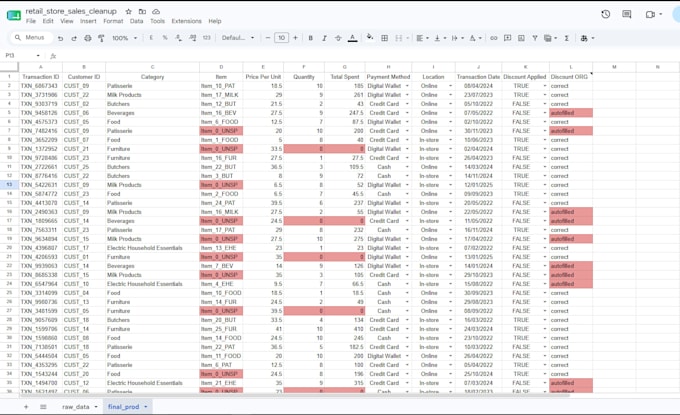
Task: Open the horizontal align dropdown
Action: click(422, 38)
